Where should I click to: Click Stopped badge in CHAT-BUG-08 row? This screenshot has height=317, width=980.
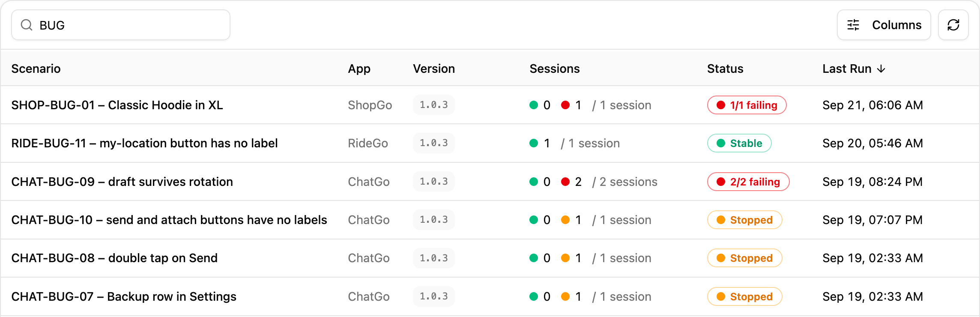(744, 258)
